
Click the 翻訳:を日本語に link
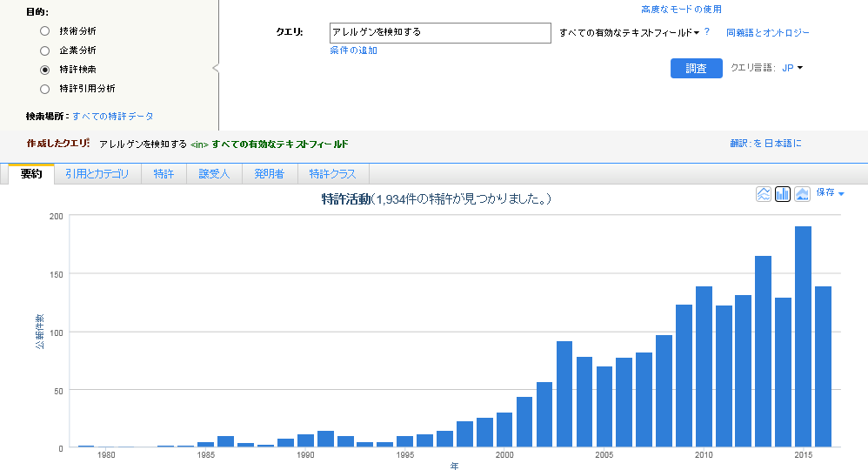765,143
